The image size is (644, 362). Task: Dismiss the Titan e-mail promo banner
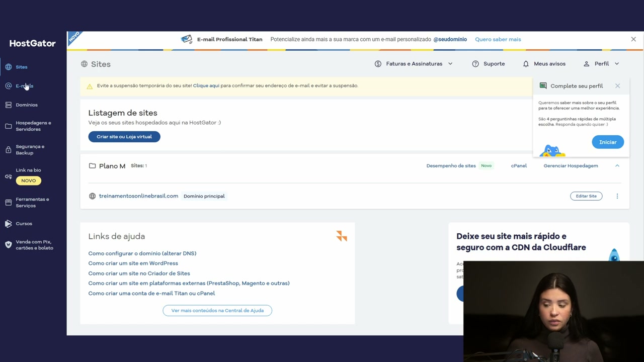click(633, 39)
